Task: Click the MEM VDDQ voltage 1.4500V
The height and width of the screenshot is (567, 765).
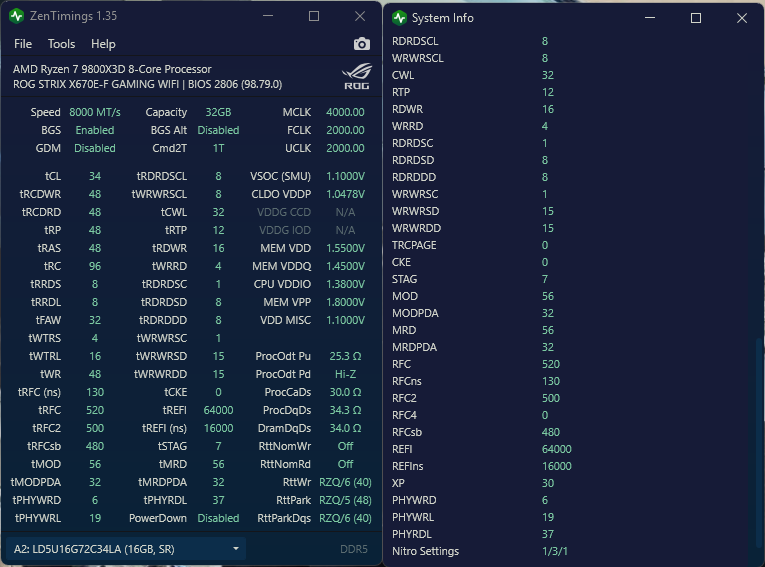Action: [345, 266]
